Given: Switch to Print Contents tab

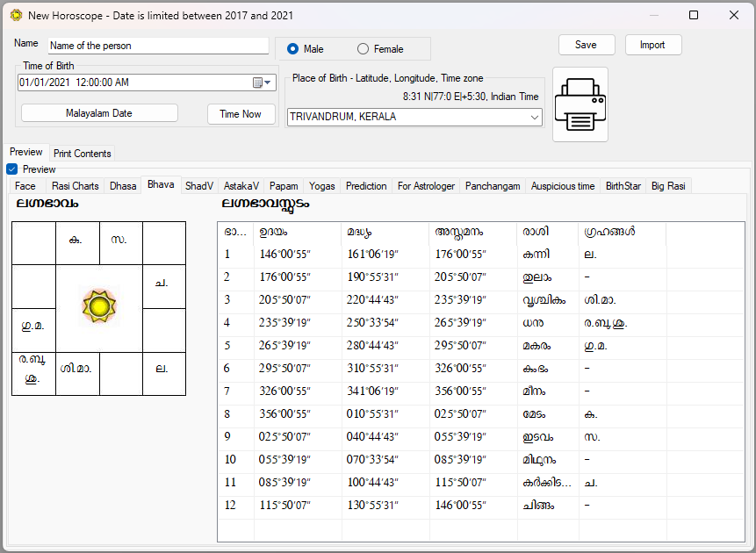Looking at the screenshot, I should [82, 153].
